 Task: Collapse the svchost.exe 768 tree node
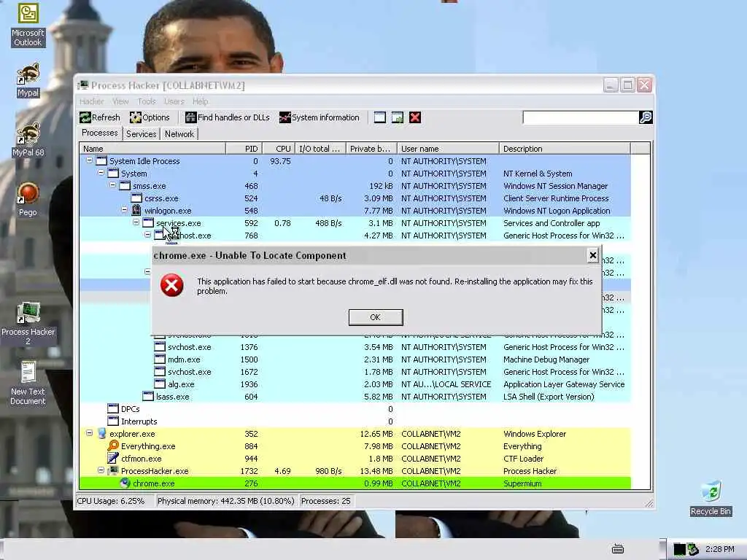click(x=147, y=235)
